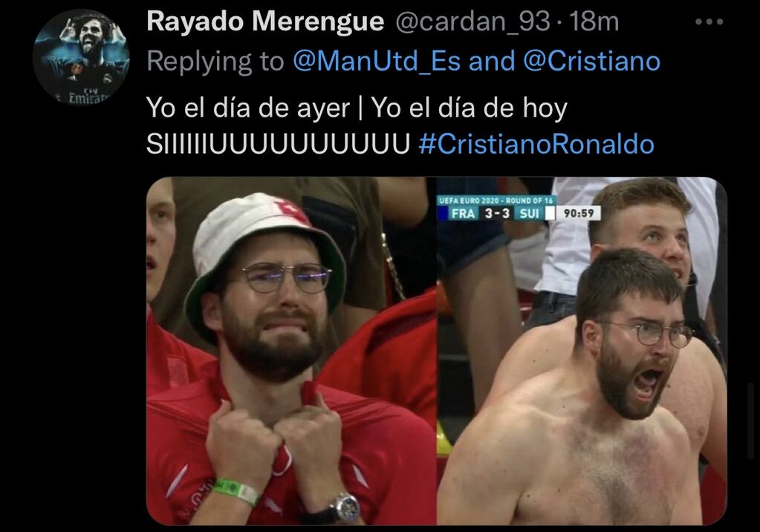Open the 18m tweet timestamp
This screenshot has height=532, width=760.
pos(594,22)
